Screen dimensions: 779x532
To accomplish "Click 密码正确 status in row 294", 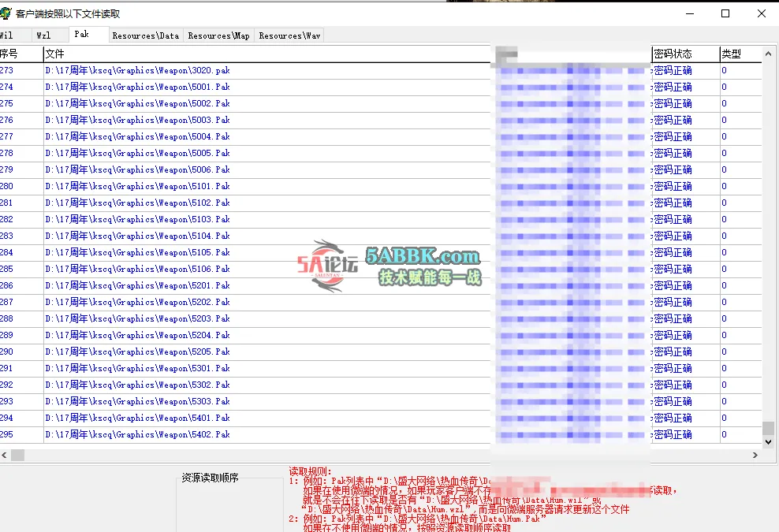I will click(673, 419).
